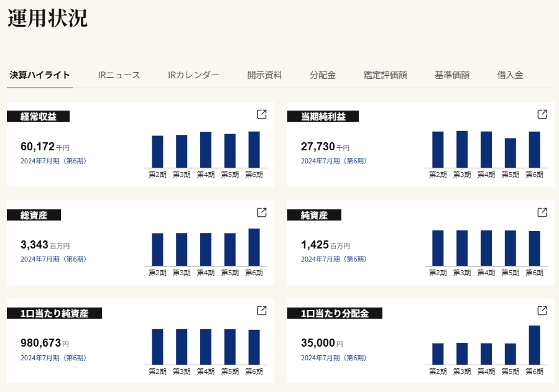The height and width of the screenshot is (392, 559).
Task: Click the 第6期 bar in 純資産 chart
Action: tap(534, 248)
